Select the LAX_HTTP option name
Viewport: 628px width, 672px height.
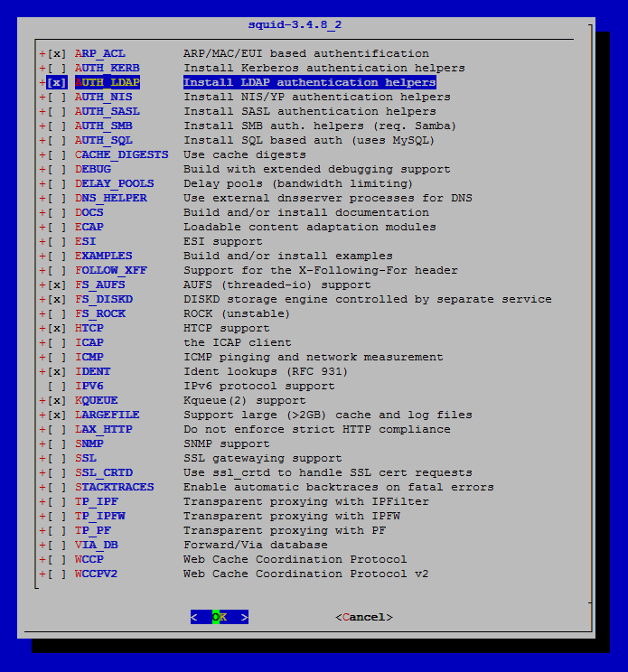click(x=104, y=429)
